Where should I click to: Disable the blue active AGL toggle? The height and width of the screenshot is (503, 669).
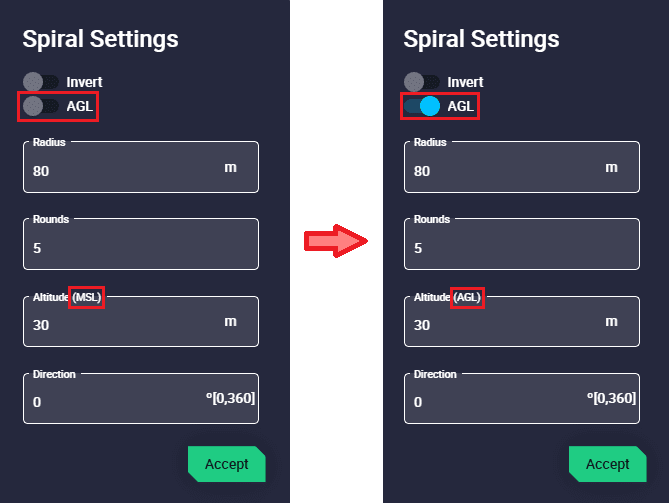(422, 106)
